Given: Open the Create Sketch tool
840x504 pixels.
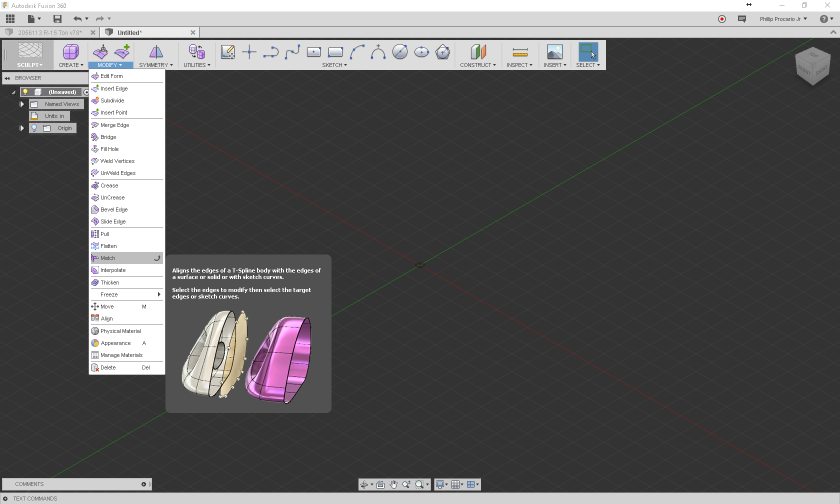Looking at the screenshot, I should click(x=227, y=51).
